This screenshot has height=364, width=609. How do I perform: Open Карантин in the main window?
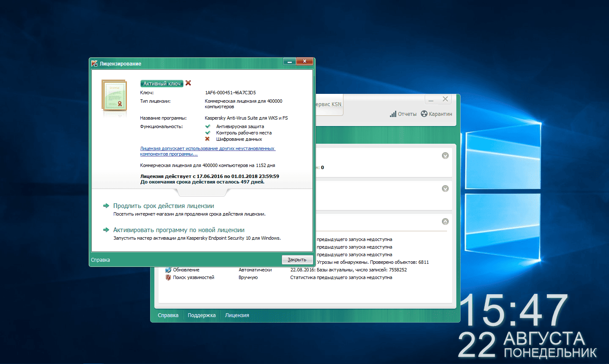tap(440, 114)
